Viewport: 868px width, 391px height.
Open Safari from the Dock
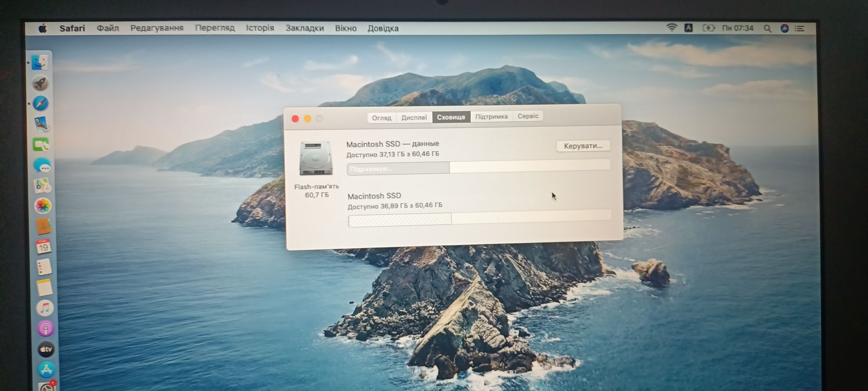(41, 103)
